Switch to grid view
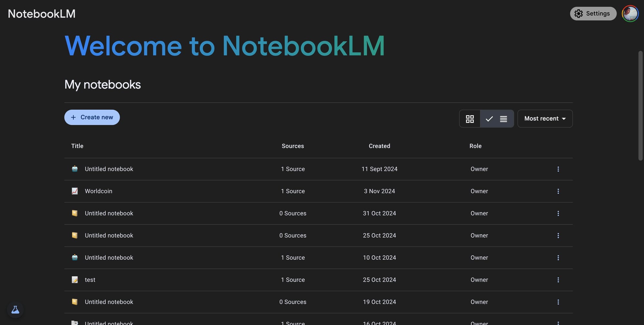The image size is (644, 325). (470, 119)
